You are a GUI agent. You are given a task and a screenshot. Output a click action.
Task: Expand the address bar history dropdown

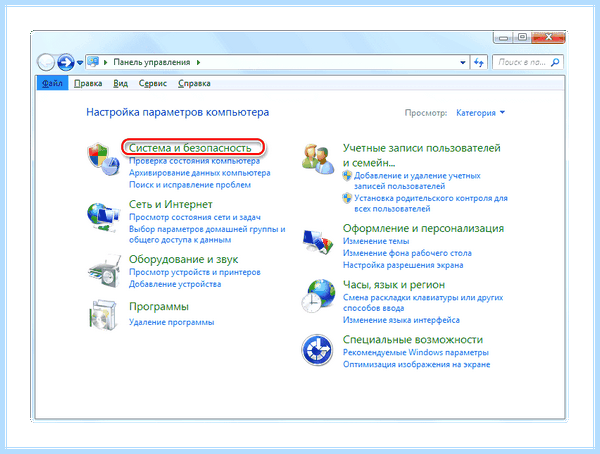tap(463, 62)
